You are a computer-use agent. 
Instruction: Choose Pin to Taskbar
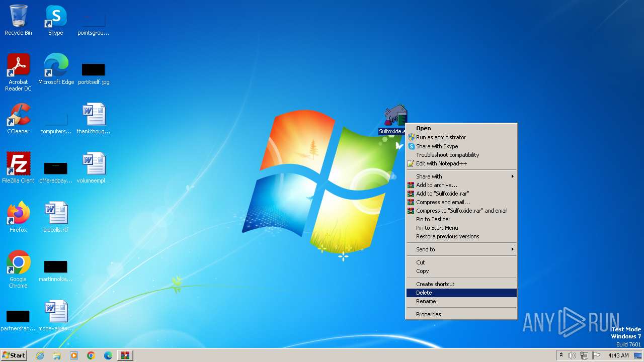(461, 219)
